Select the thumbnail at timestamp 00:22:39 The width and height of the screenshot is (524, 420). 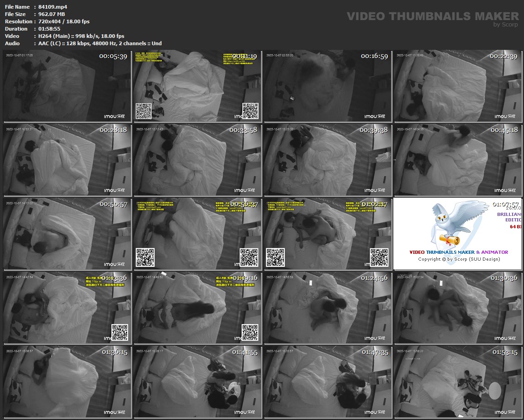tap(457, 86)
